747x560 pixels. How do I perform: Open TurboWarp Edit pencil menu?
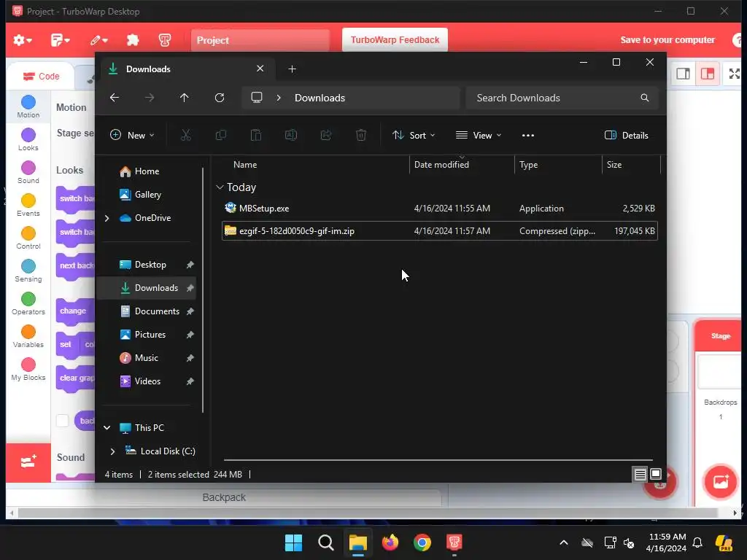(x=98, y=40)
